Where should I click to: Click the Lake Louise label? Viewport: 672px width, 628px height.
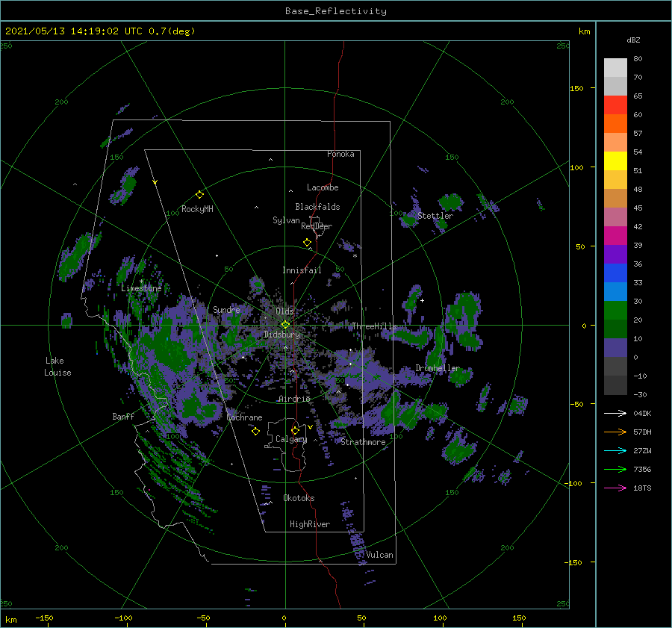[57, 367]
